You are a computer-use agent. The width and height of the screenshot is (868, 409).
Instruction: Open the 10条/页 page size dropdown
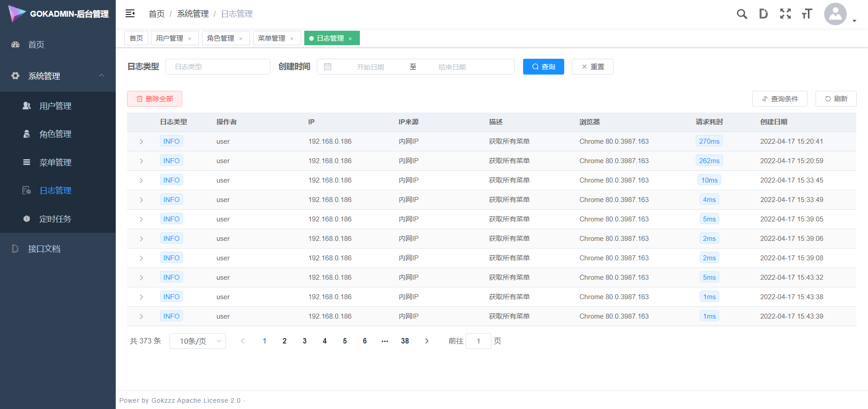[198, 341]
